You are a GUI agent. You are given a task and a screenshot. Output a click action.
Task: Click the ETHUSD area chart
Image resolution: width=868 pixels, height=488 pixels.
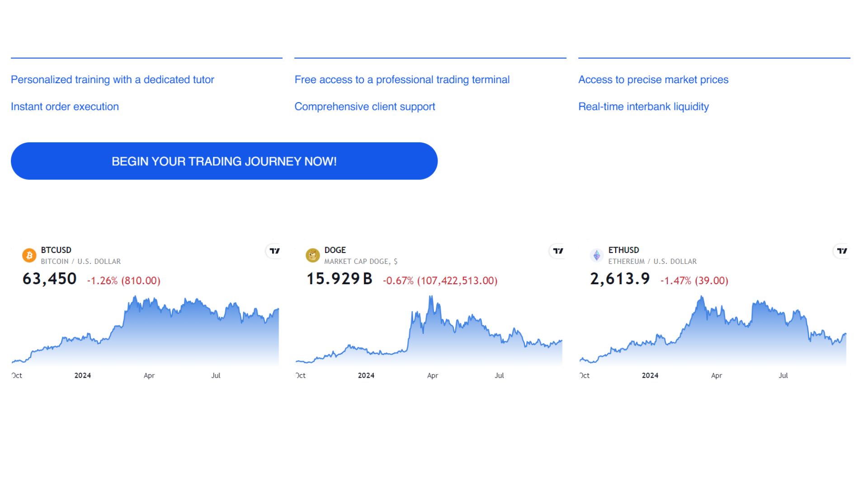click(713, 330)
